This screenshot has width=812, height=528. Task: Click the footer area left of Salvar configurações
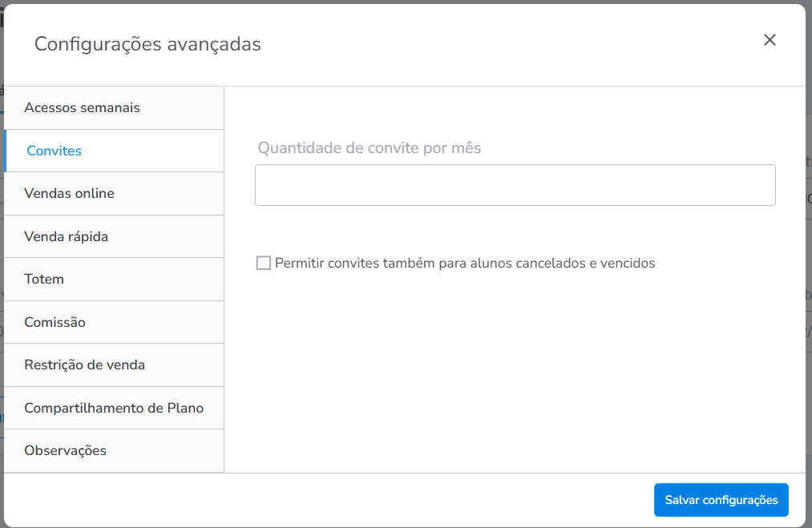tap(321, 500)
